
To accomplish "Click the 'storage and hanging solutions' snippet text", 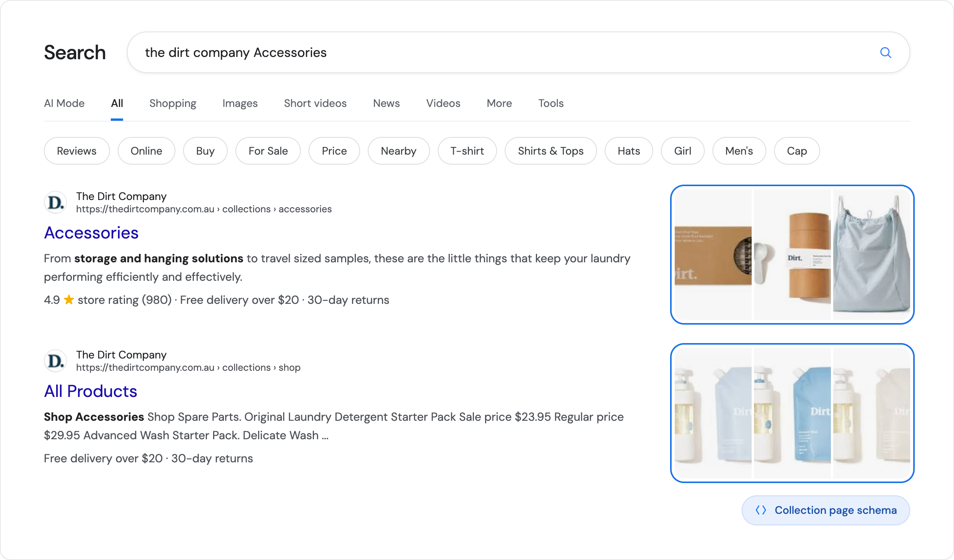I will coord(158,258).
